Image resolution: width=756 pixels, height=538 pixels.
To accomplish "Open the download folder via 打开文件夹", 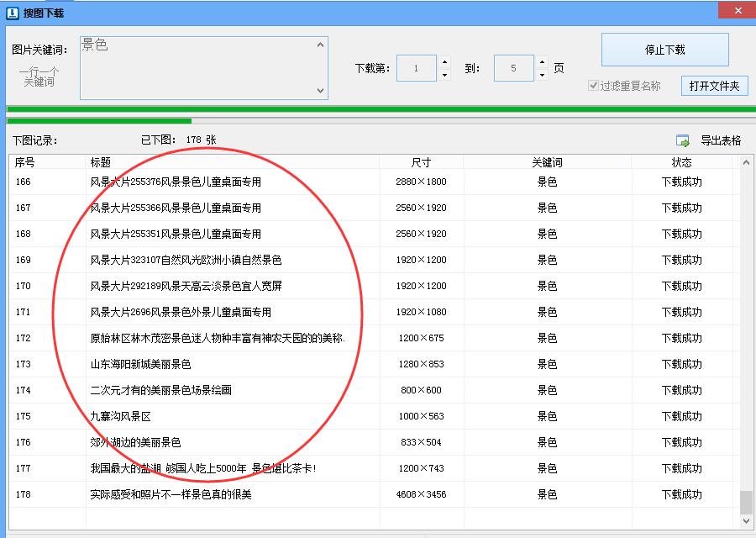I will click(714, 85).
